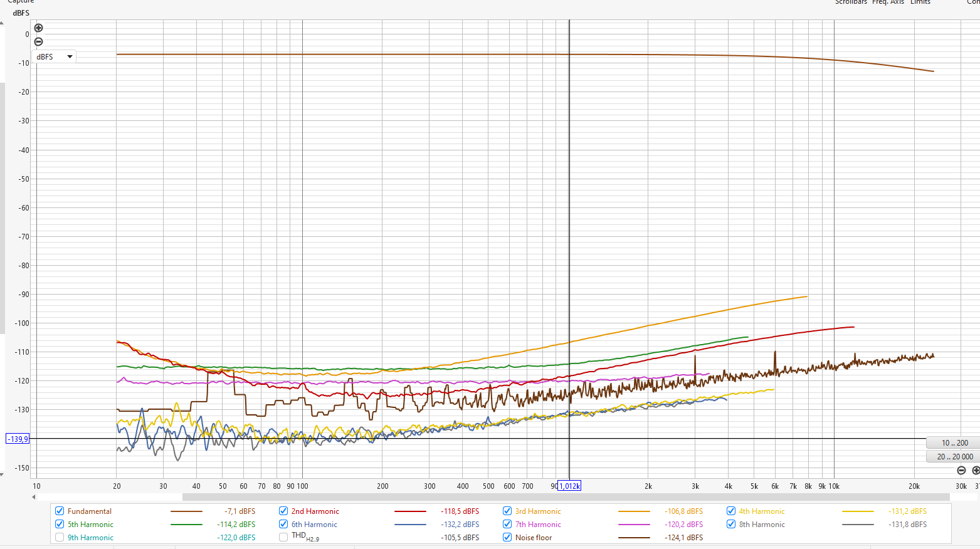Toggle the 5th Harmonic checkbox
Viewport: 980px width, 549px height.
coord(60,524)
